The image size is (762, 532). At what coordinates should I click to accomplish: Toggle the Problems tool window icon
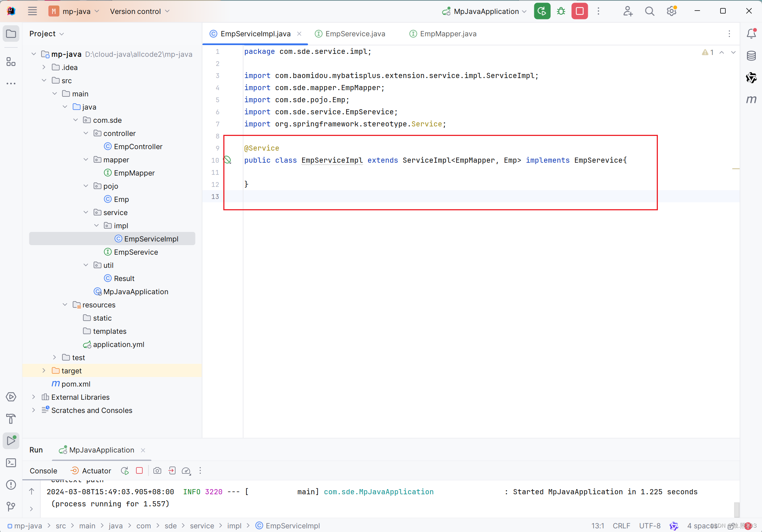[11, 485]
